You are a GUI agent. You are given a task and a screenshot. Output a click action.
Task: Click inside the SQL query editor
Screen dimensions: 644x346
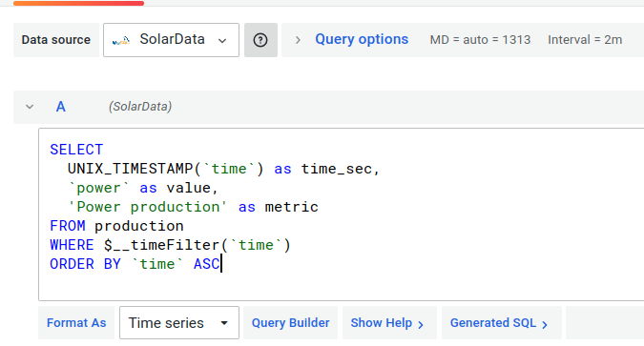341,214
